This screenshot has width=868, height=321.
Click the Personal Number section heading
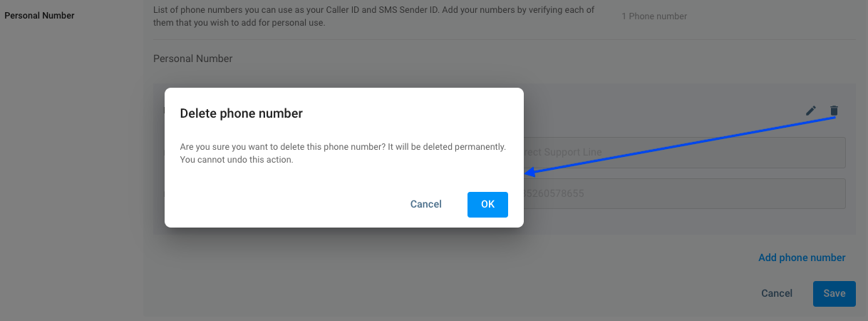192,58
